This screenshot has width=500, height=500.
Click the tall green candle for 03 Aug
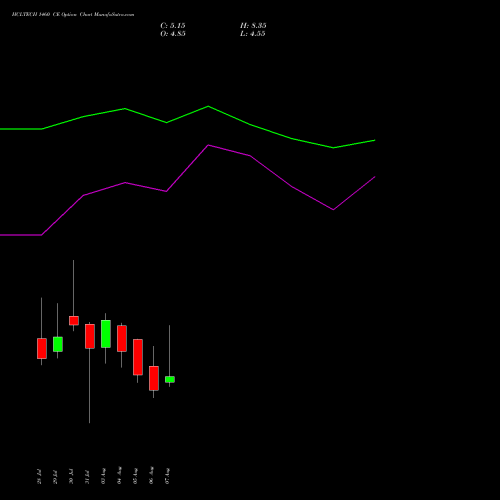pos(106,334)
